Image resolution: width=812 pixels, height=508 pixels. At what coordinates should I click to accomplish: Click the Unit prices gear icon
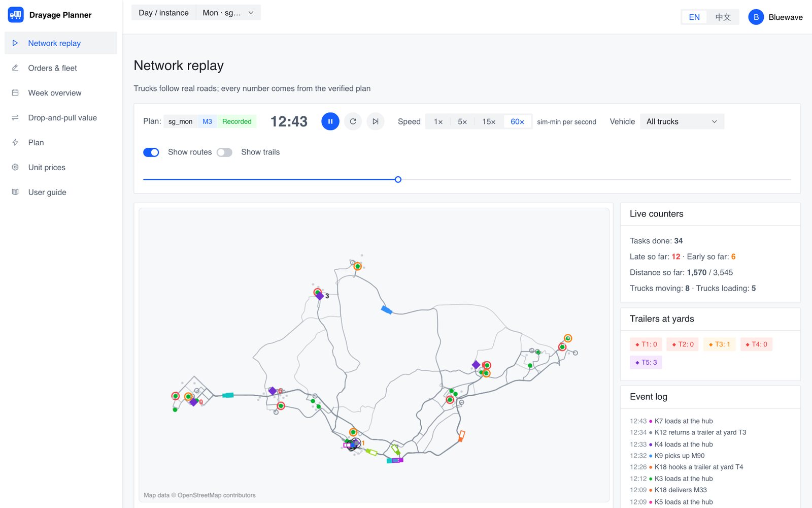pos(15,167)
